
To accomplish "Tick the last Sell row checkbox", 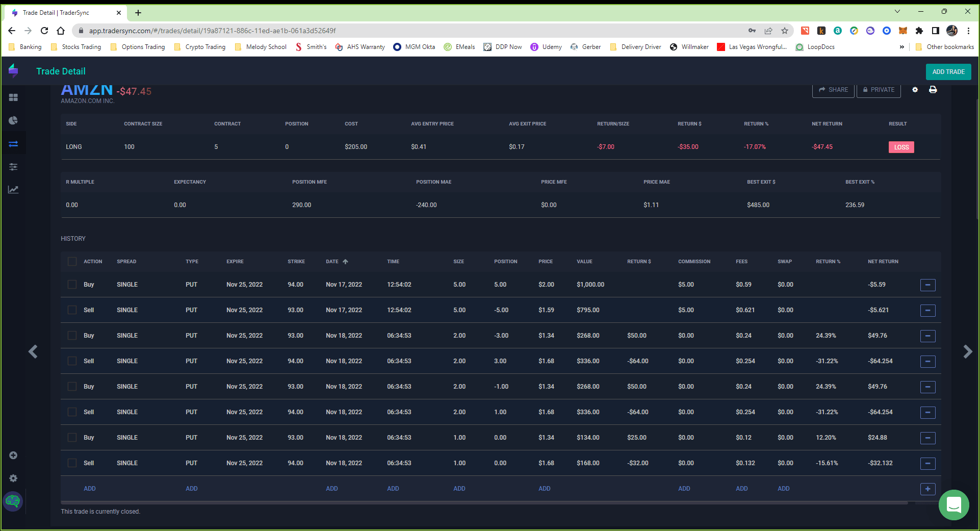I will tap(72, 463).
